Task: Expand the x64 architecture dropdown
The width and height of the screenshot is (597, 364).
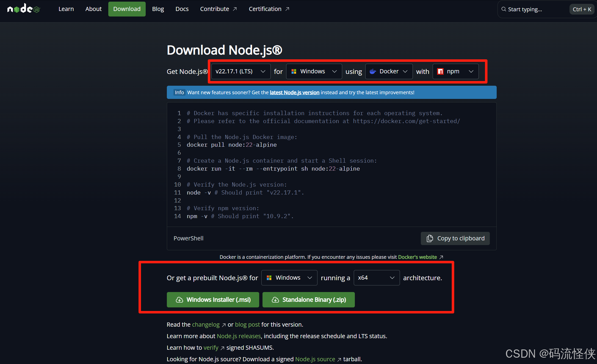Action: coord(376,277)
